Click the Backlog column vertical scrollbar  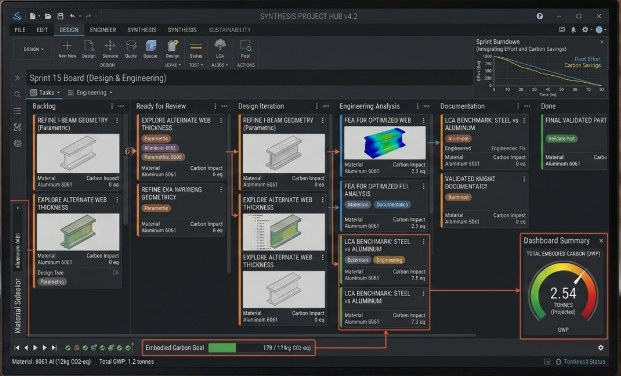tap(126, 170)
